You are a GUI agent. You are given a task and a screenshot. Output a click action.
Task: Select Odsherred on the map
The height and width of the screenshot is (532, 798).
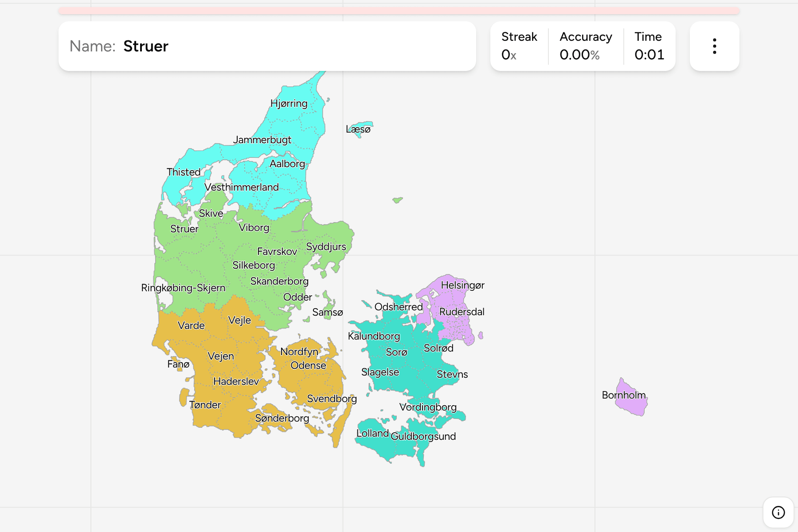click(x=399, y=307)
